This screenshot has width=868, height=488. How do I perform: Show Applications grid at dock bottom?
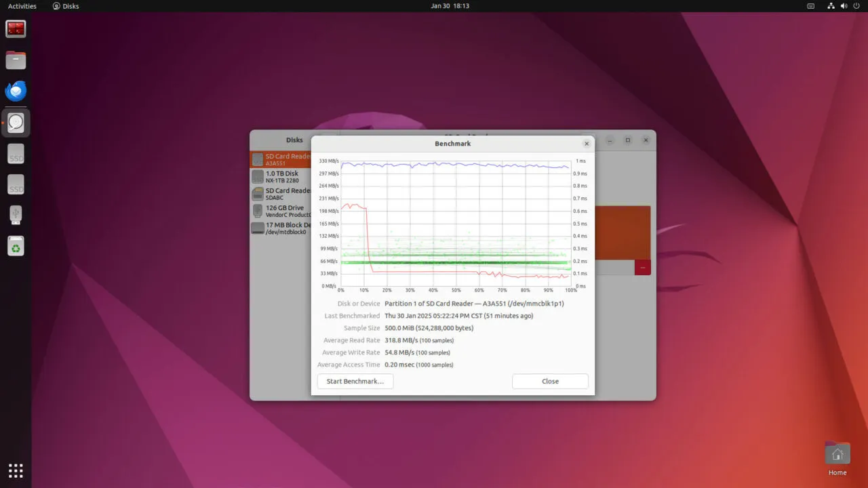click(x=16, y=470)
